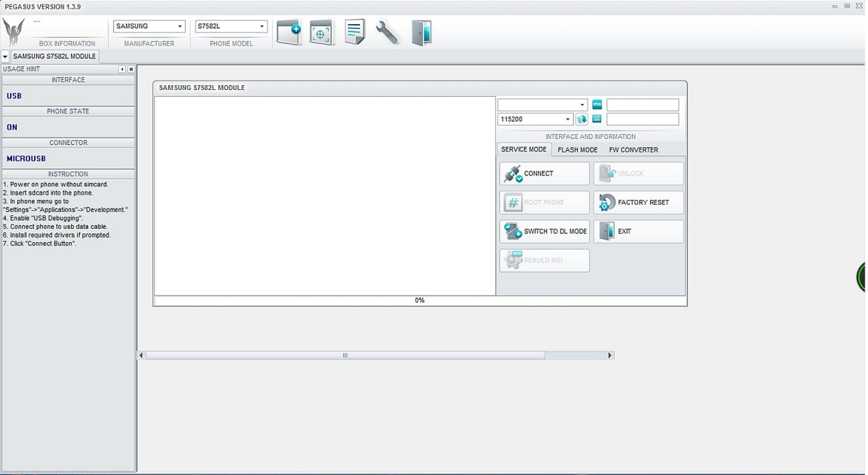
Task: Click the MICROUSB connector label
Action: (26, 159)
